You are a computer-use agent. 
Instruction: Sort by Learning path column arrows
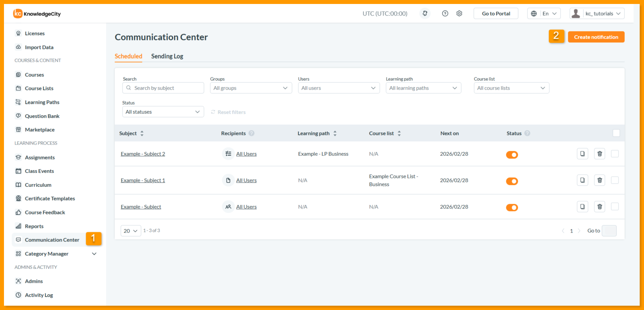pos(335,133)
